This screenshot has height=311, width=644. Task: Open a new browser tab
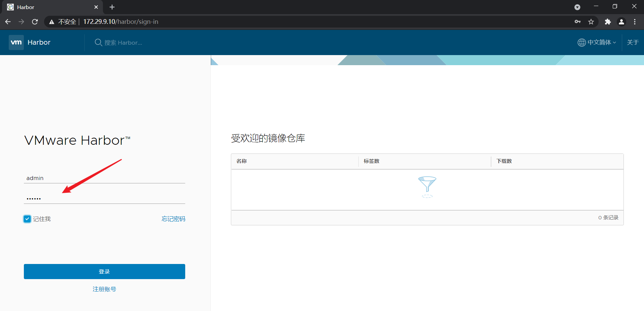(112, 7)
